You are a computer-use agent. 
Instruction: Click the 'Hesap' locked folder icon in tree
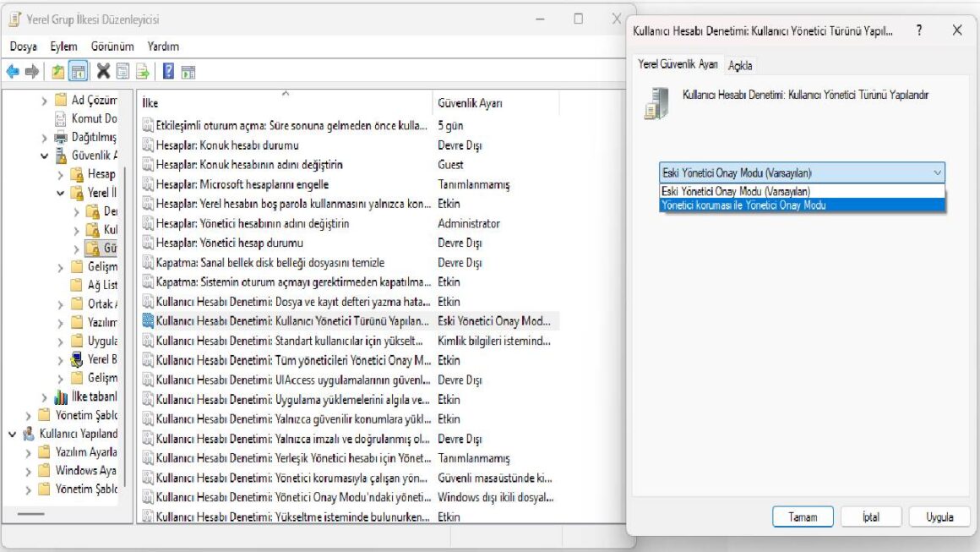(x=77, y=174)
